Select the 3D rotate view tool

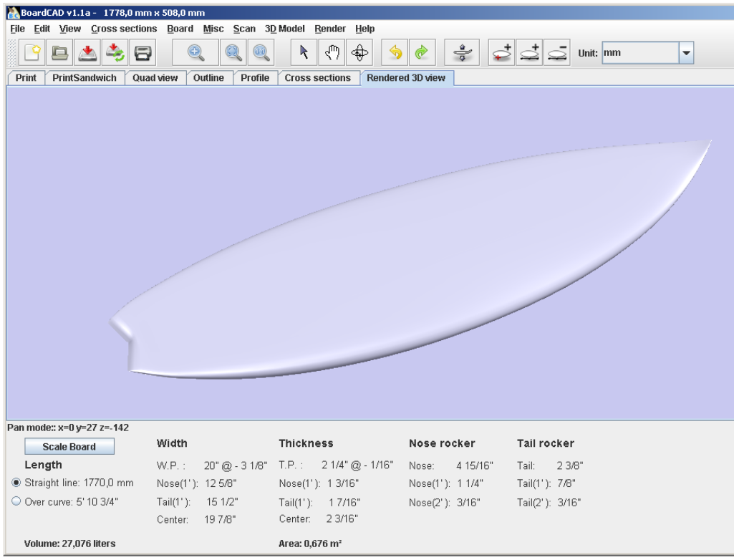[359, 52]
